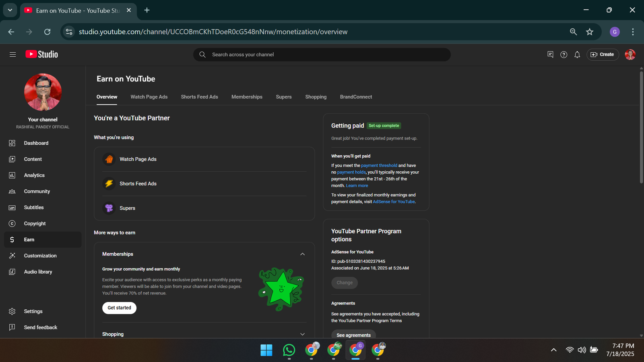Click the YouTube Studio logo
644x362 pixels.
click(x=42, y=54)
